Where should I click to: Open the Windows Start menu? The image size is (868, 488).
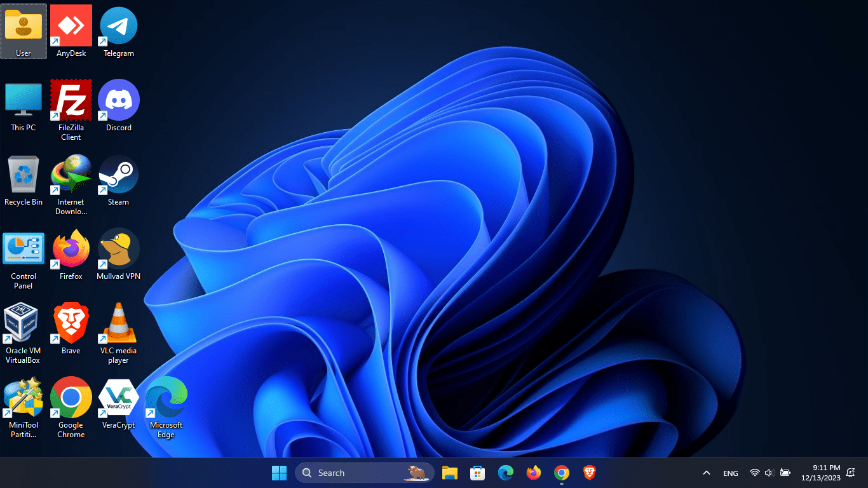pos(279,473)
